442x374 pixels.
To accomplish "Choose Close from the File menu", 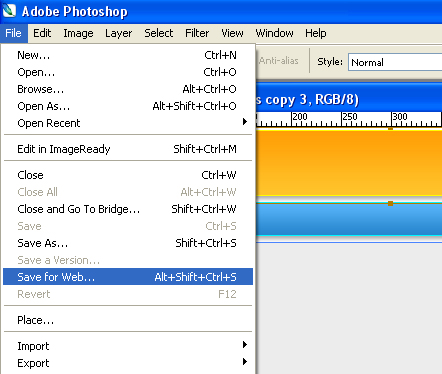I will point(128,175).
